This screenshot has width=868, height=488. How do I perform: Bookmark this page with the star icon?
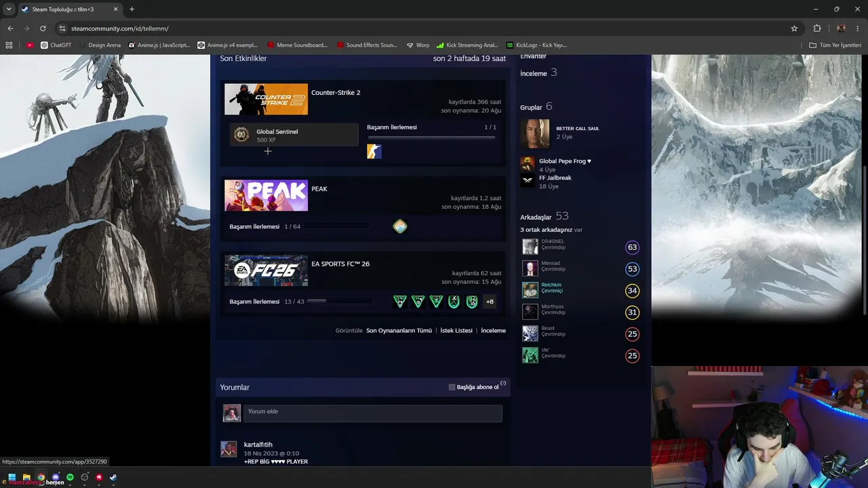[794, 28]
